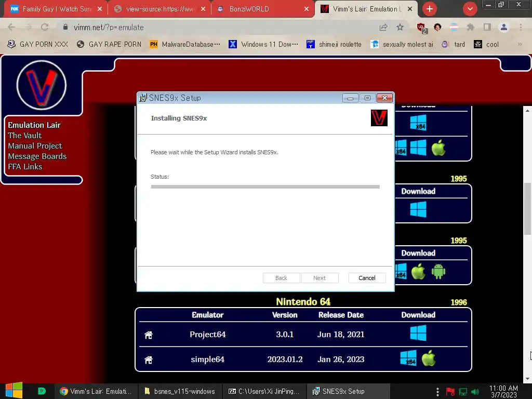This screenshot has width=532, height=399.
Task: Show the hidden bookmarks overflow
Action: tap(520, 45)
